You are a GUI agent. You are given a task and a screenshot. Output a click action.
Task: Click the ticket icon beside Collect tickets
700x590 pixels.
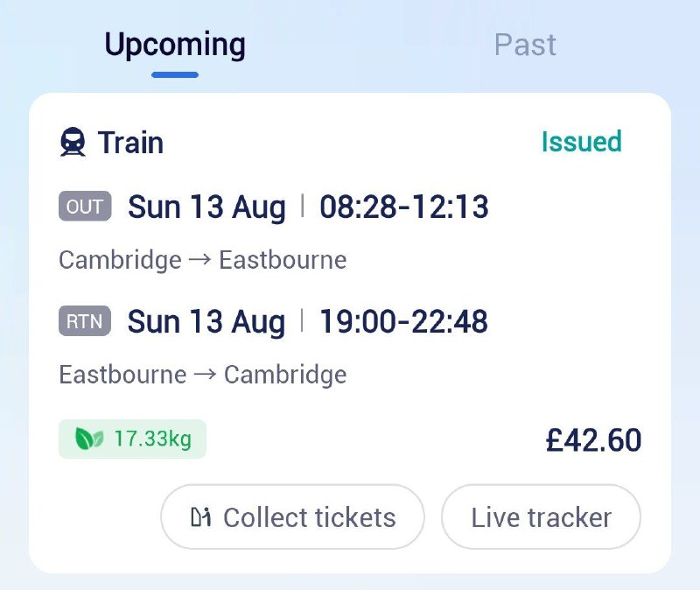200,517
